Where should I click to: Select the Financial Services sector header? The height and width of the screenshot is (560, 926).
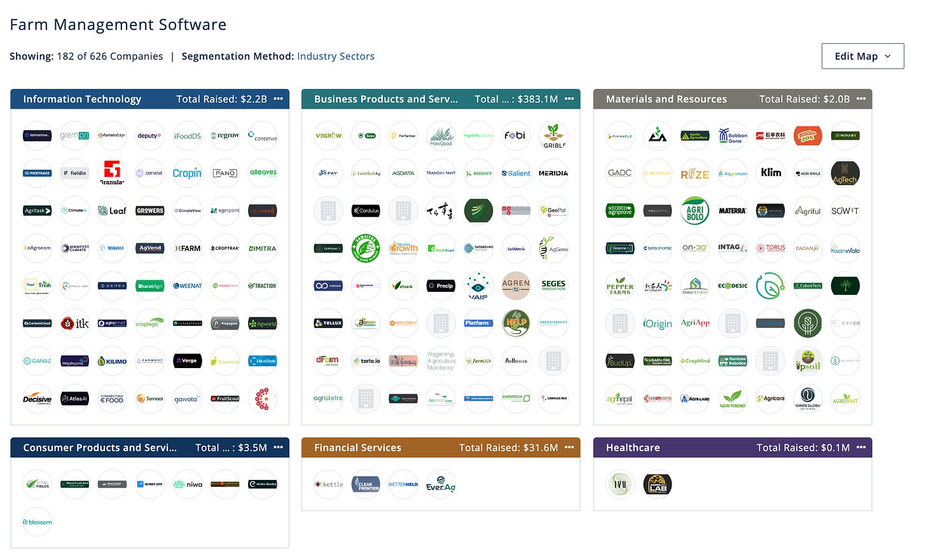click(x=441, y=447)
